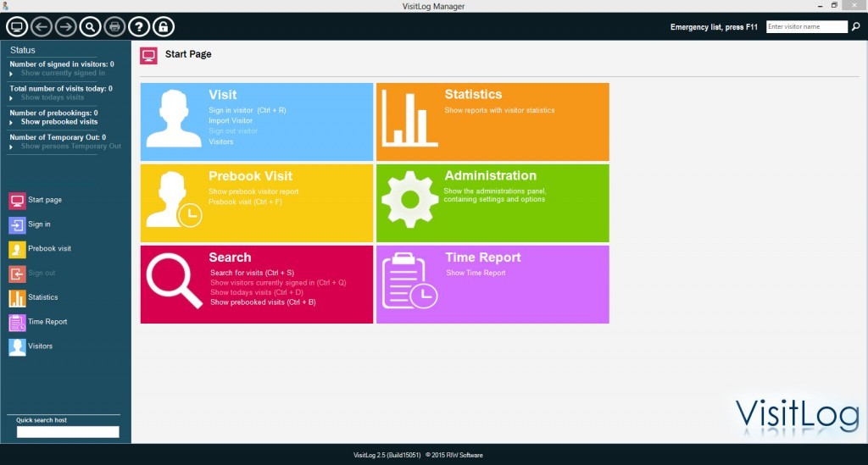
Task: Click Show prebooked visits (Ctrl + B) link
Action: tap(263, 302)
